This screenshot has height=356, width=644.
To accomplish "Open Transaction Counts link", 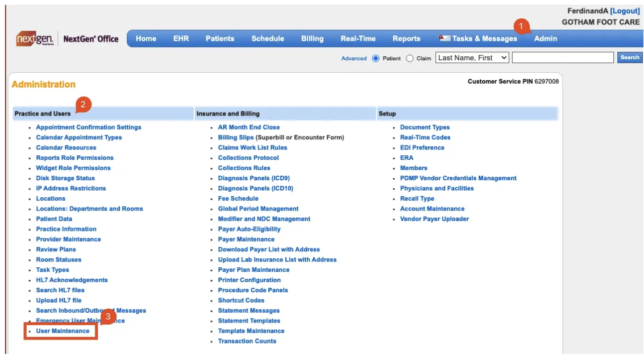I will tap(247, 341).
